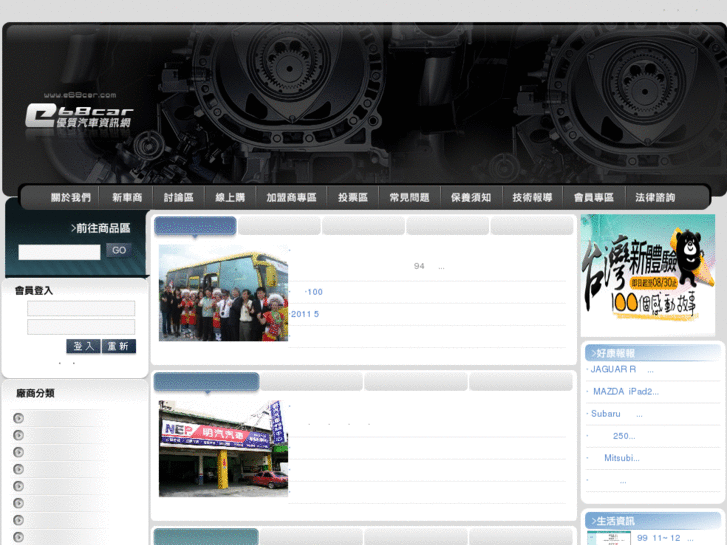Open the 台灣新體驗 100個感動故事 banner

pos(648,275)
